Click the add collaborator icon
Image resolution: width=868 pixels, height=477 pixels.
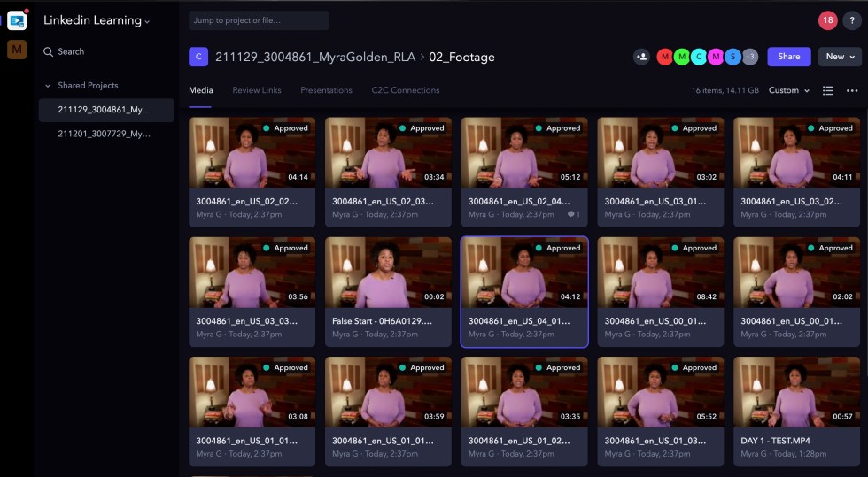tap(641, 57)
